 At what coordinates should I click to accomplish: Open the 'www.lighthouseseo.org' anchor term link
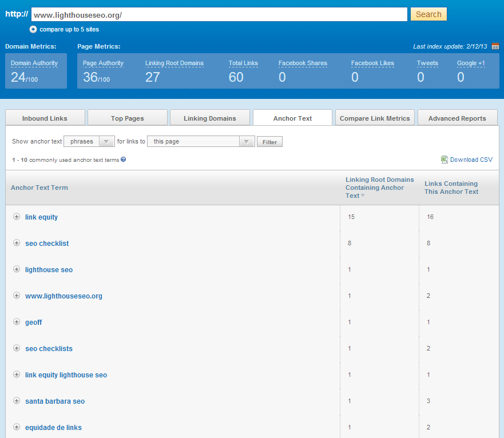[x=64, y=296]
